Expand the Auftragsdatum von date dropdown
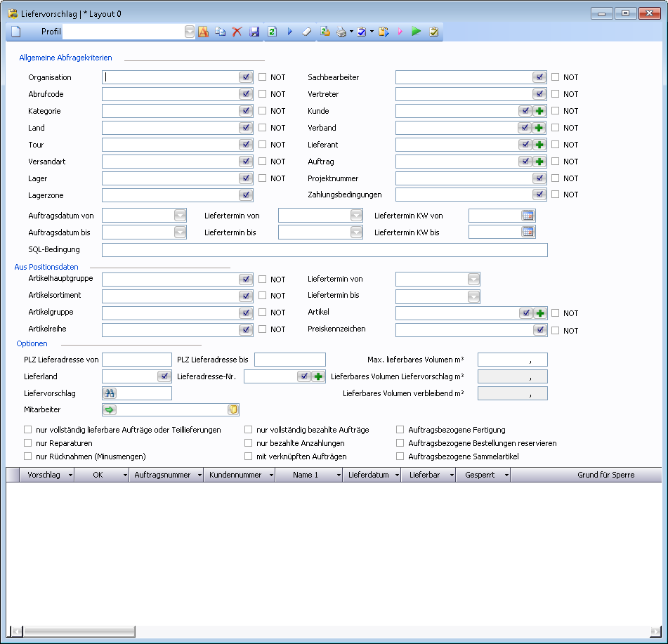This screenshot has width=668, height=644. click(x=180, y=216)
